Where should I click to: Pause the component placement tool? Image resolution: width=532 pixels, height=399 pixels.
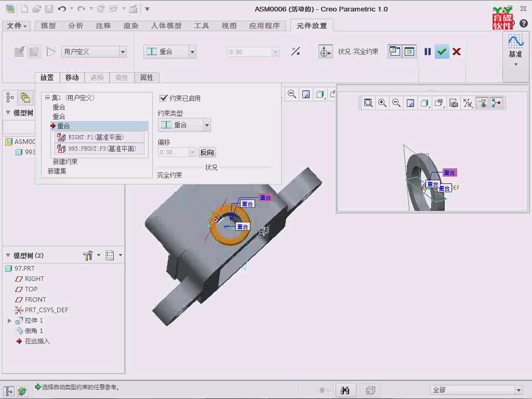coord(428,51)
